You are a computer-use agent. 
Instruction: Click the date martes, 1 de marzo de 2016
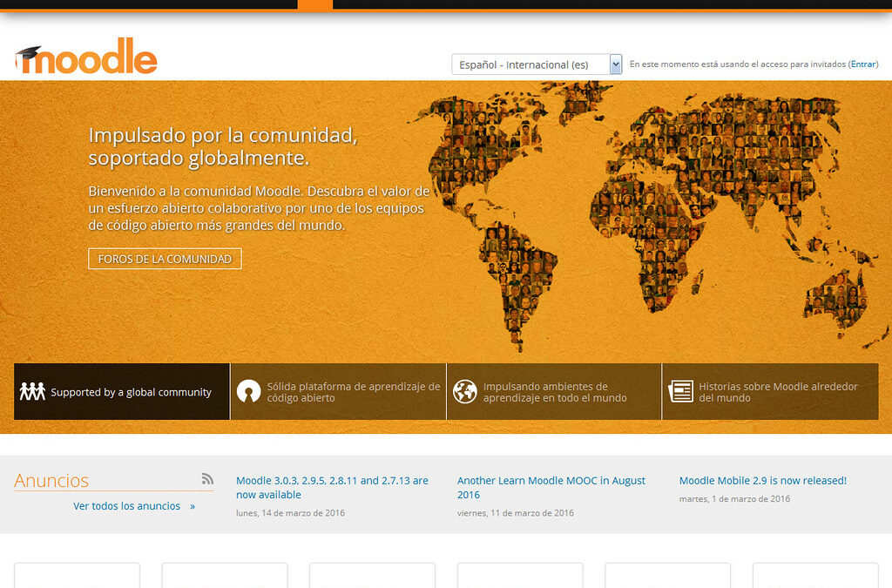(734, 499)
